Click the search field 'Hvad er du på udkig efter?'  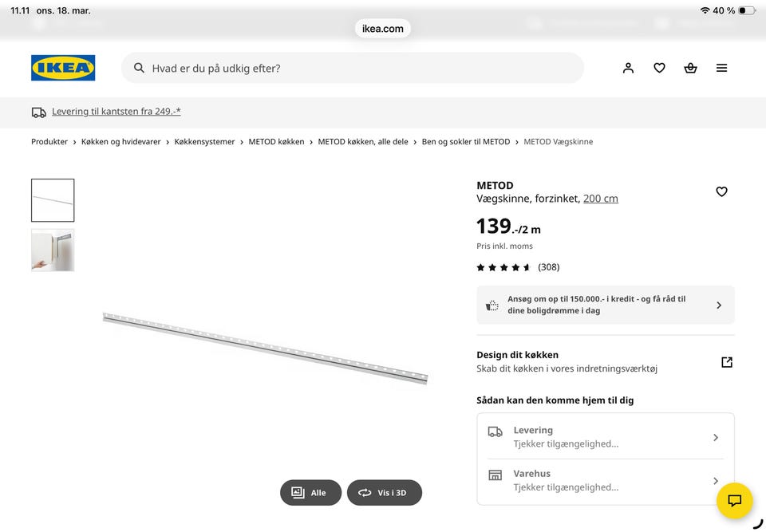coord(359,68)
